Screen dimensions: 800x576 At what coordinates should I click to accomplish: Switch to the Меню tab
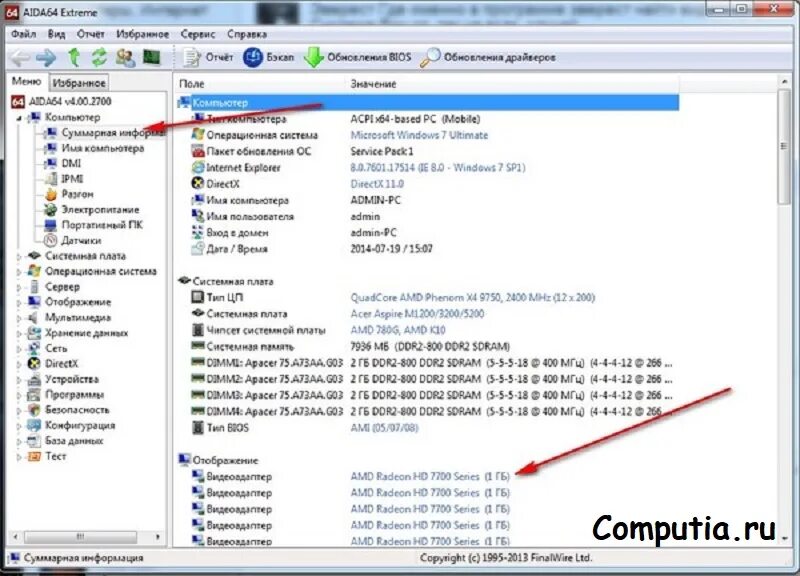[27, 82]
